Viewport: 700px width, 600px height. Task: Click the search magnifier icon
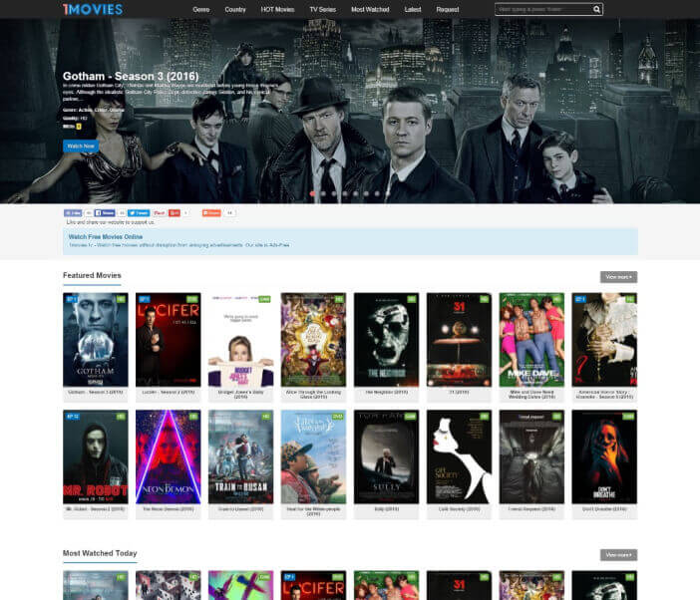point(597,9)
